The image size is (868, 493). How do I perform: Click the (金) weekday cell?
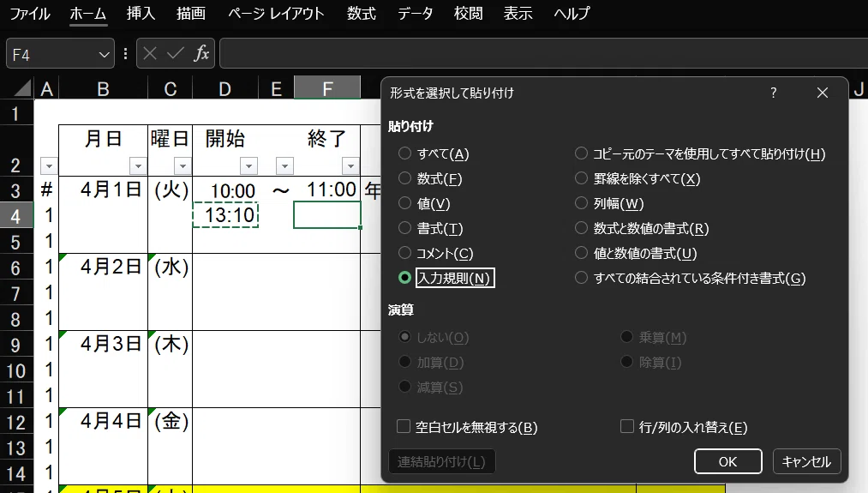(x=170, y=421)
